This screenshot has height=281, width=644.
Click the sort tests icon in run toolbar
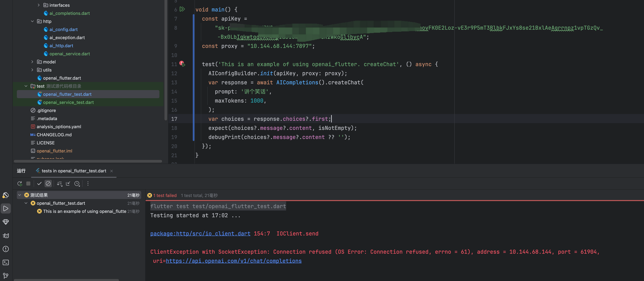pos(59,184)
